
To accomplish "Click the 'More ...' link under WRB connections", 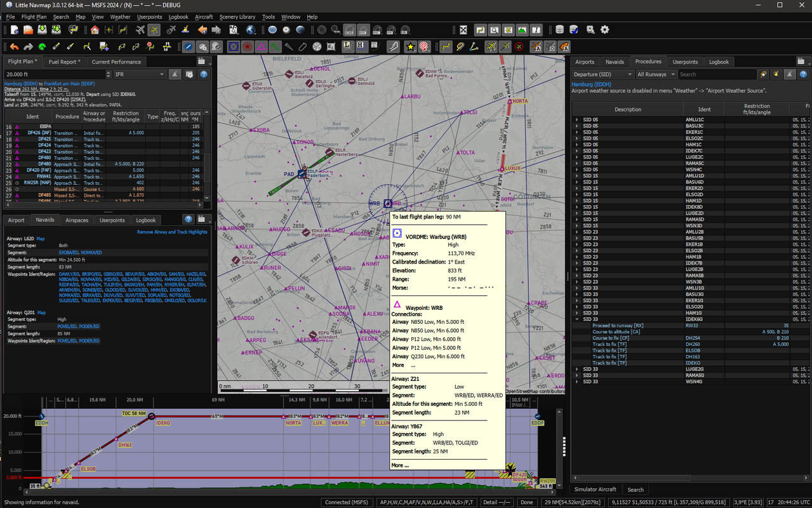I will coord(404,365).
